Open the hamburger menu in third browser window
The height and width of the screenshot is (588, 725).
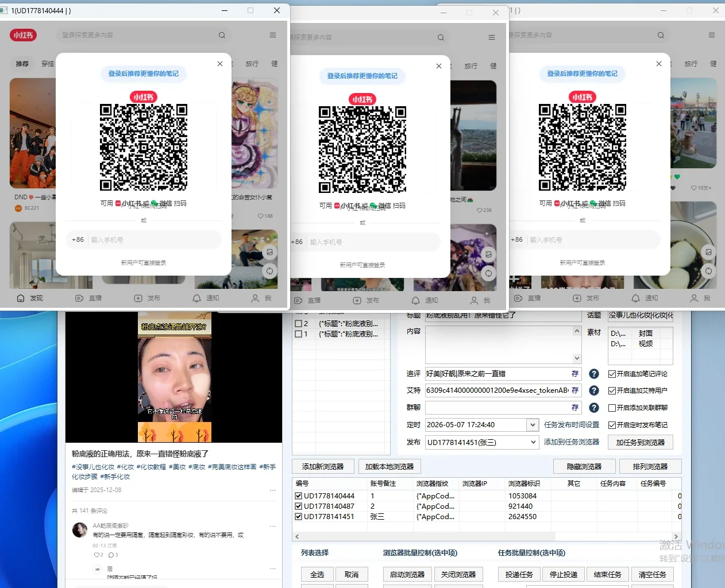712,35
